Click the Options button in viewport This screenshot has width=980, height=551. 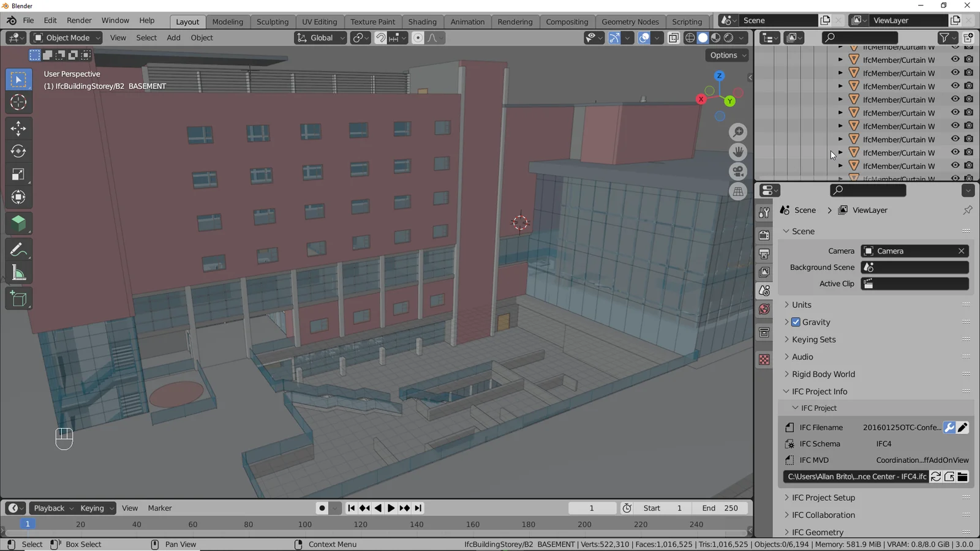[727, 55]
